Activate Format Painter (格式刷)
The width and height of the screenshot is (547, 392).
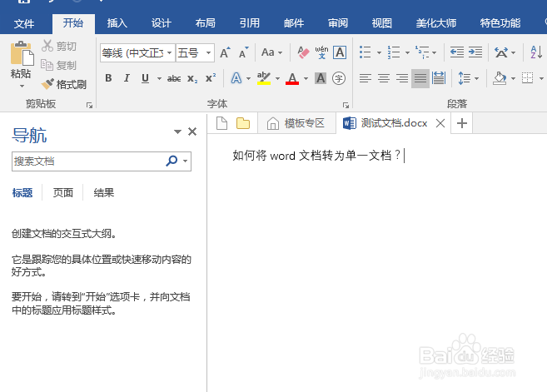(x=64, y=84)
